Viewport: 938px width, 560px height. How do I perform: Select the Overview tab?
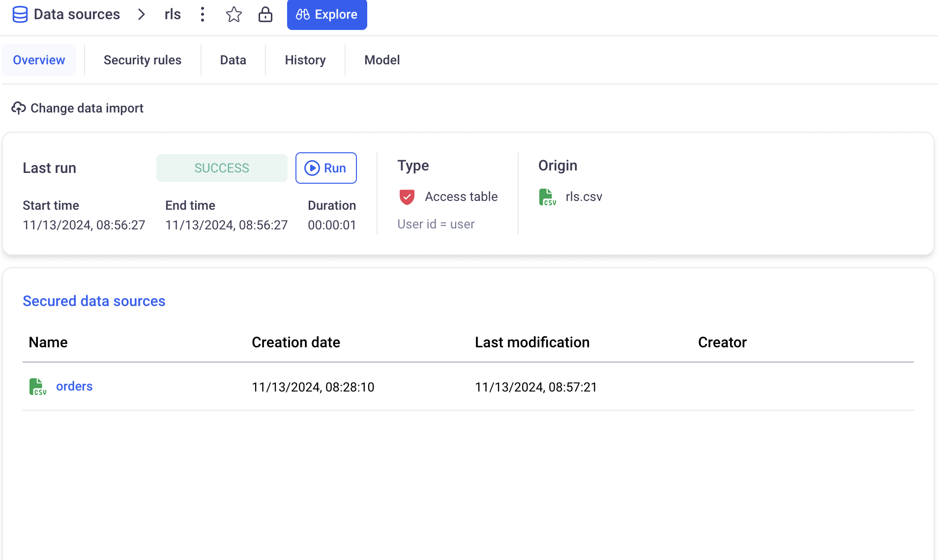39,60
